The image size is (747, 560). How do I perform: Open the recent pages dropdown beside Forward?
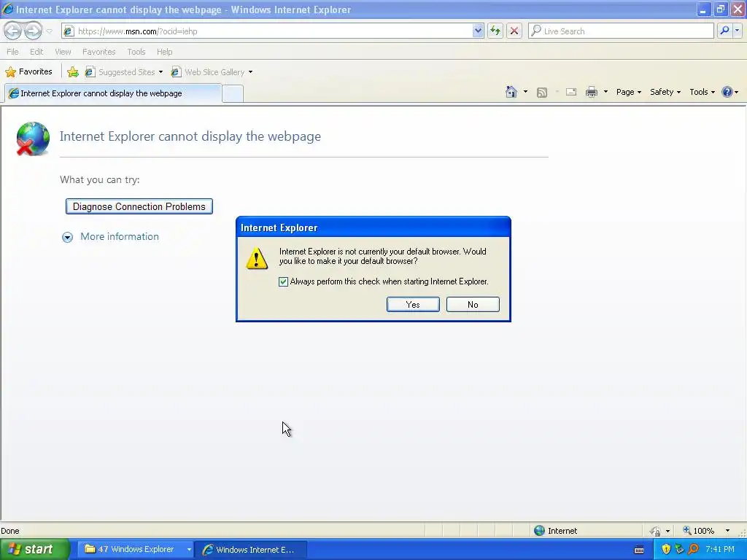pos(49,31)
